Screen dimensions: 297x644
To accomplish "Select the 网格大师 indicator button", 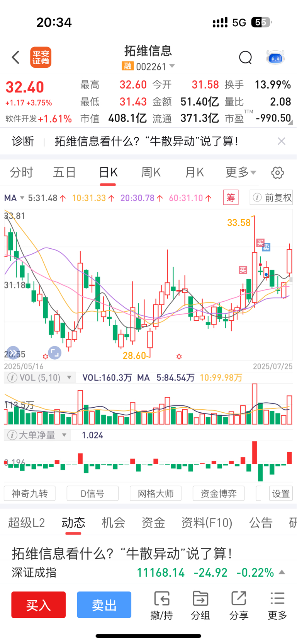I will pos(156,494).
